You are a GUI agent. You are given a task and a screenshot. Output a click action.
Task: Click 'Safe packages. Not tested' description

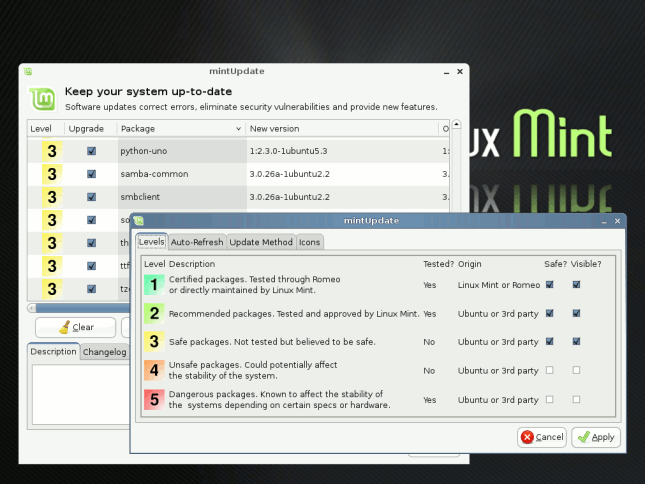point(272,342)
